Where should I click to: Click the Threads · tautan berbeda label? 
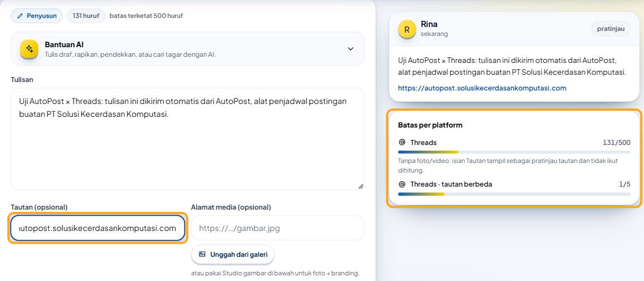point(451,184)
